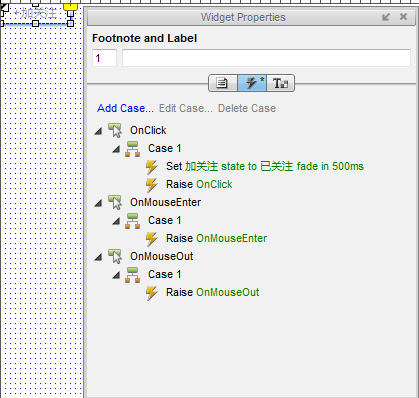Image resolution: width=419 pixels, height=398 pixels.
Task: Select the Raise OnClick action
Action: click(x=199, y=184)
